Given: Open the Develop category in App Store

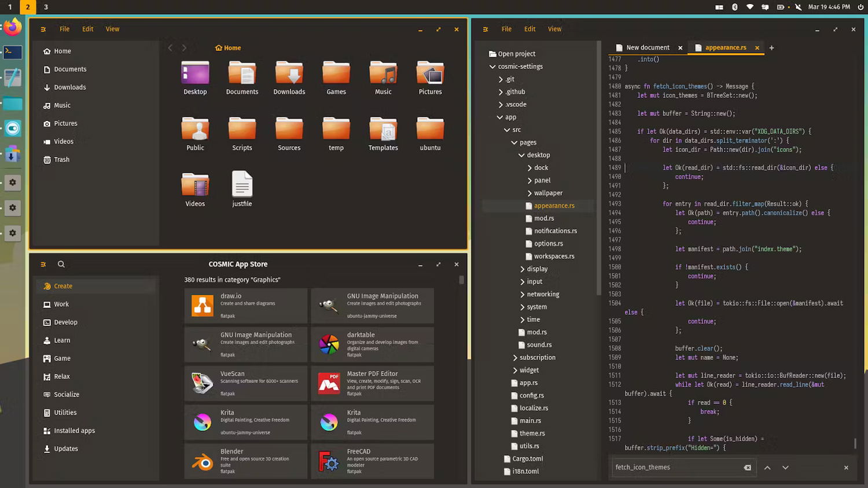Looking at the screenshot, I should [96, 322].
